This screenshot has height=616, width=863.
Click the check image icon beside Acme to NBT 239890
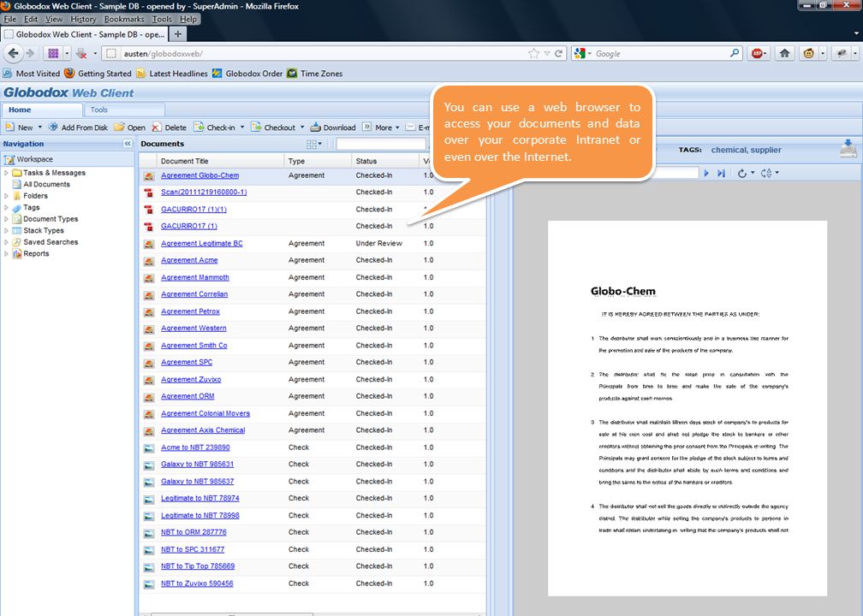point(149,448)
